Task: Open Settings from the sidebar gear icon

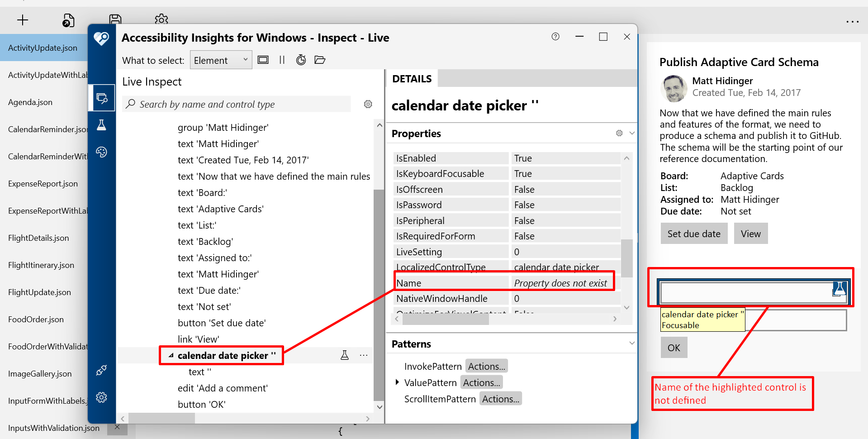Action: click(x=102, y=397)
